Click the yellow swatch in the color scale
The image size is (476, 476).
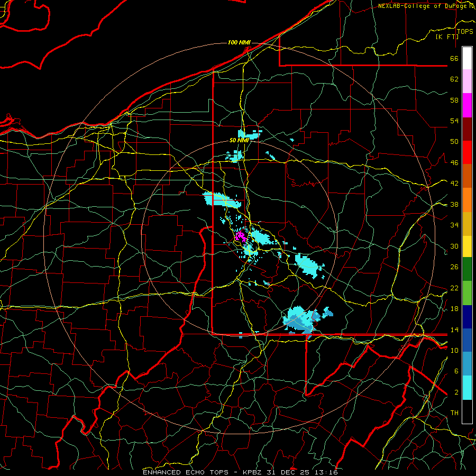(467, 246)
